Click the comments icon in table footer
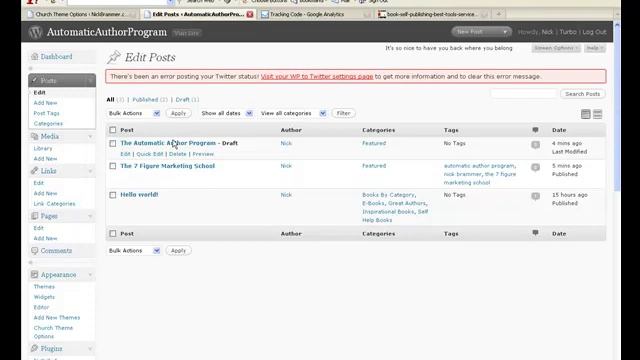 click(535, 233)
